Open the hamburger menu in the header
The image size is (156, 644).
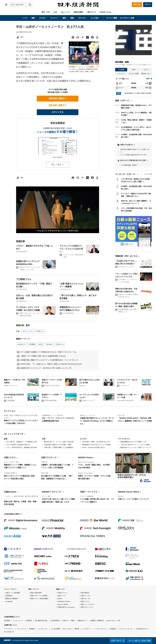(x=6, y=4)
